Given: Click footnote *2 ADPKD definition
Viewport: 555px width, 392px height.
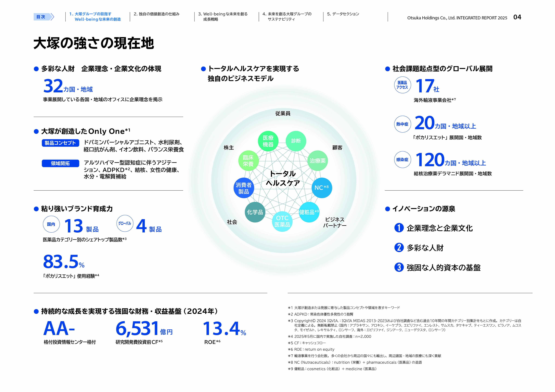Looking at the screenshot, I should 321,314.
